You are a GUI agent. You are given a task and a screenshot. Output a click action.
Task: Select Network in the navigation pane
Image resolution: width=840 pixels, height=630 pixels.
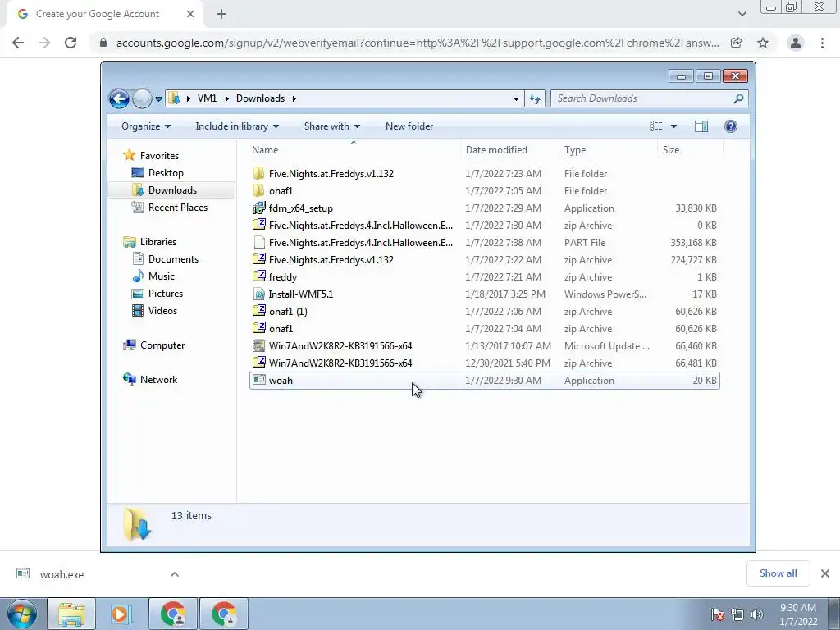pos(158,380)
